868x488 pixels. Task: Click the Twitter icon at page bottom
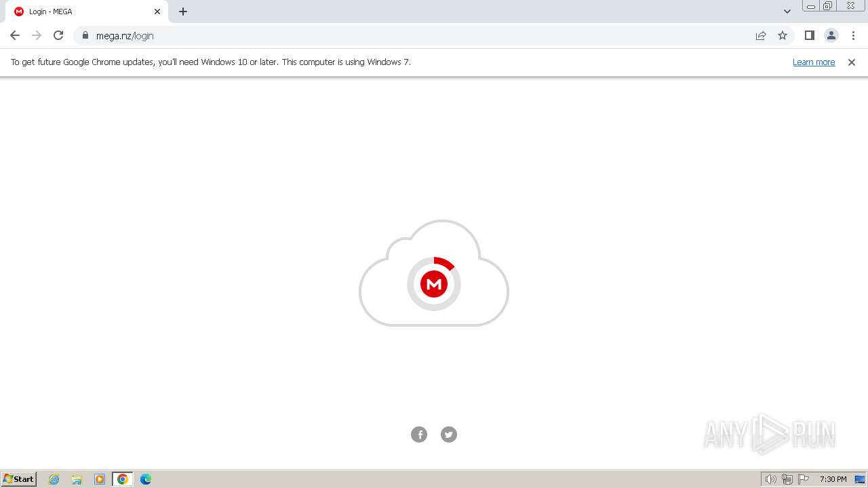[x=449, y=434]
